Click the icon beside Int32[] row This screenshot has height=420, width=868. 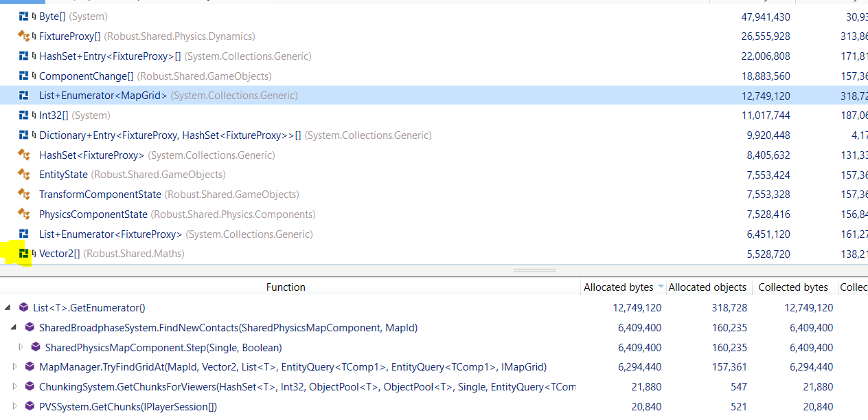click(24, 115)
